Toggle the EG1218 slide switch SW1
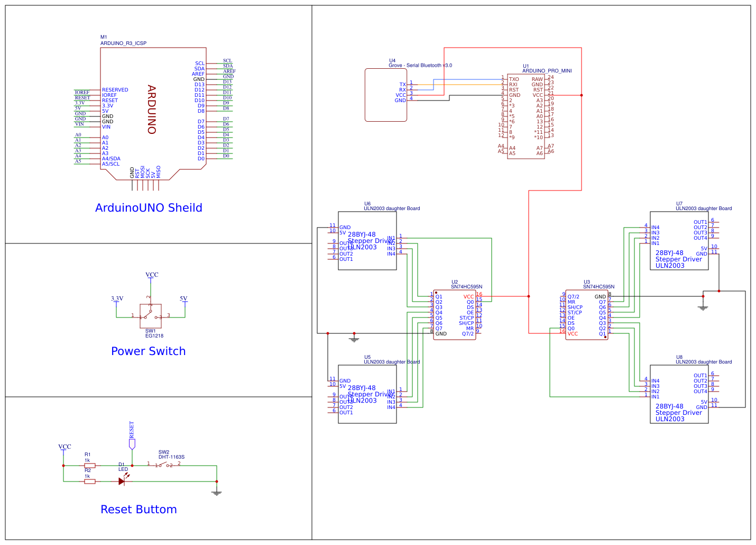This screenshot has width=756, height=545. point(151,316)
